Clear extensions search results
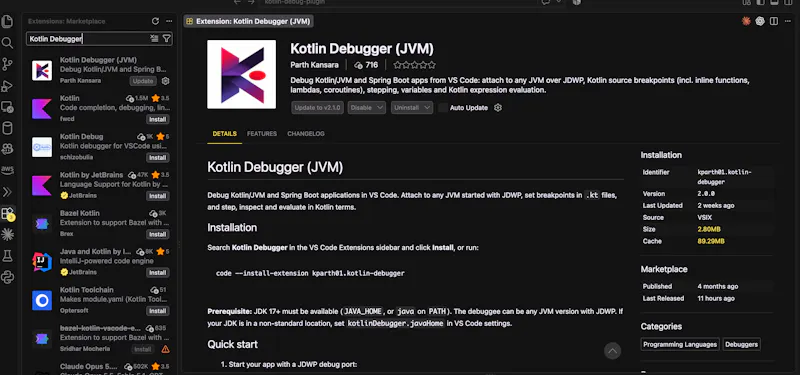Screen dimensions: 800x375 [155, 38]
